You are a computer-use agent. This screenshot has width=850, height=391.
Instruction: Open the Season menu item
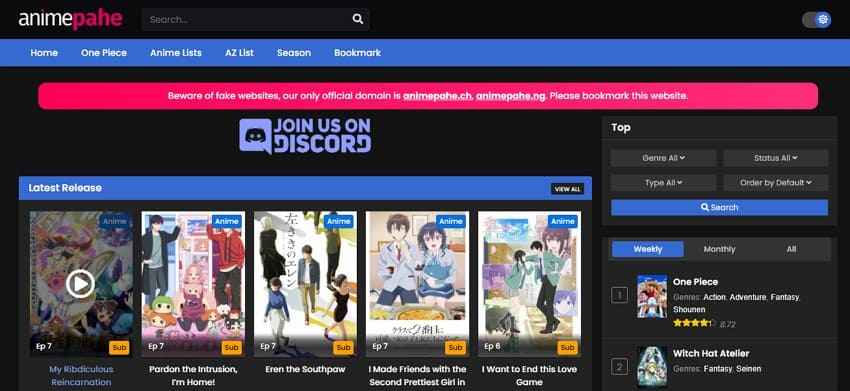[x=294, y=53]
